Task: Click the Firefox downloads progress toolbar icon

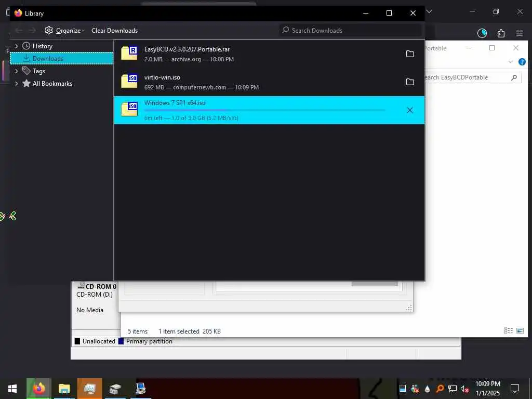Action: [482, 33]
